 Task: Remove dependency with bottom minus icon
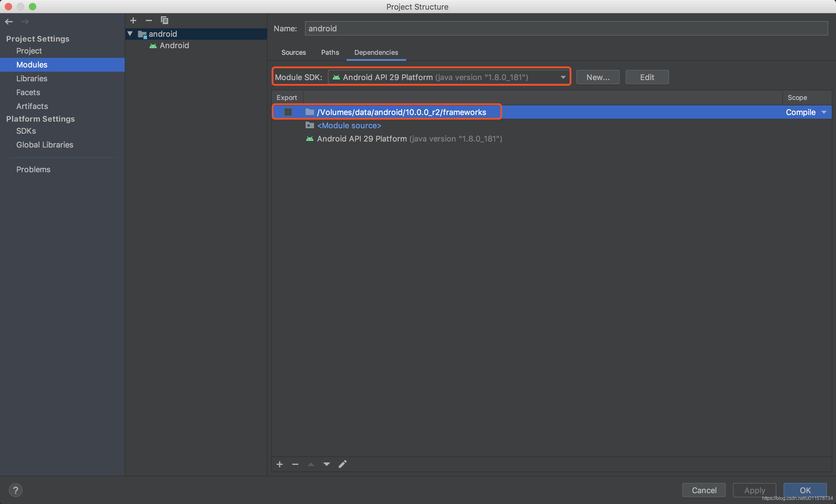pyautogui.click(x=295, y=464)
